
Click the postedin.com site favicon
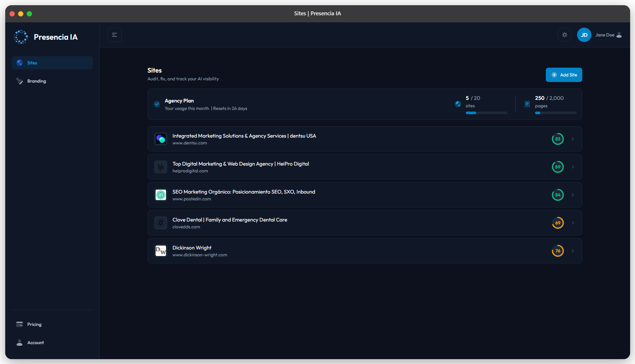coord(161,195)
